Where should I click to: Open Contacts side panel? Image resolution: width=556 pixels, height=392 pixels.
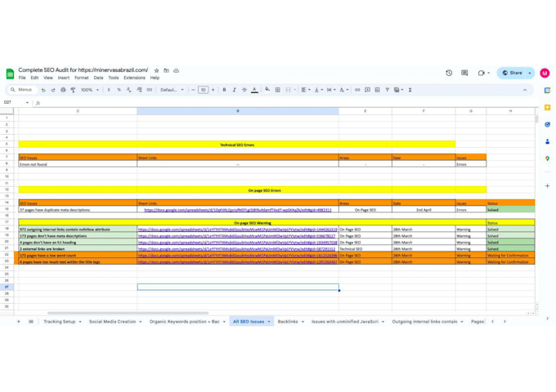pyautogui.click(x=548, y=141)
